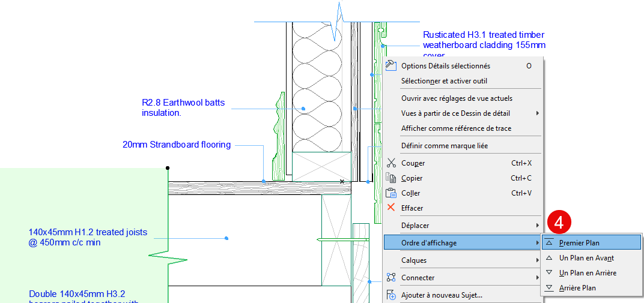The height and width of the screenshot is (303, 644).
Task: Choose Copier from context menu
Action: click(463, 178)
